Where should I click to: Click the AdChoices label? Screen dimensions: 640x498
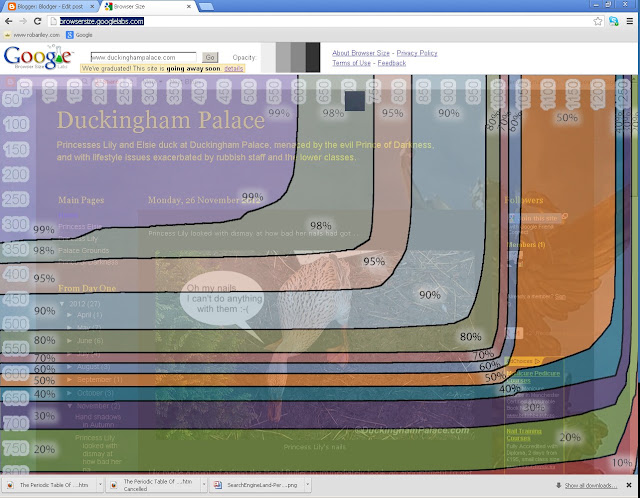[524, 361]
